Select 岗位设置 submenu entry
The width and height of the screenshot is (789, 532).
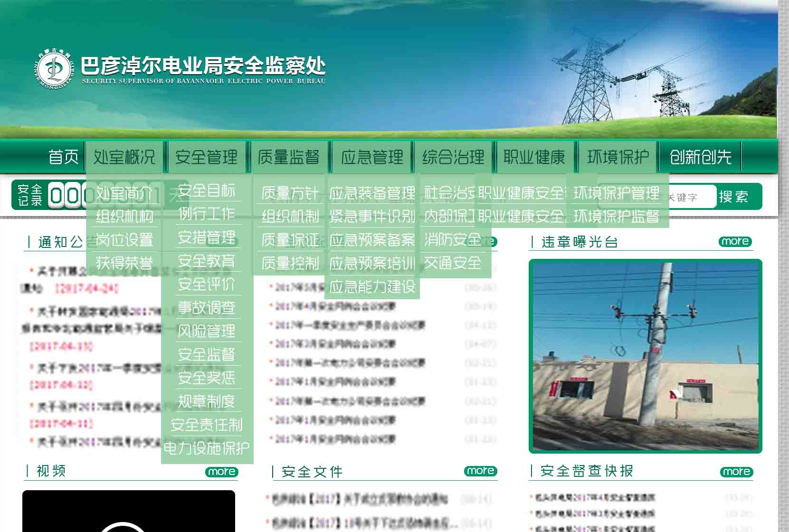(x=124, y=239)
